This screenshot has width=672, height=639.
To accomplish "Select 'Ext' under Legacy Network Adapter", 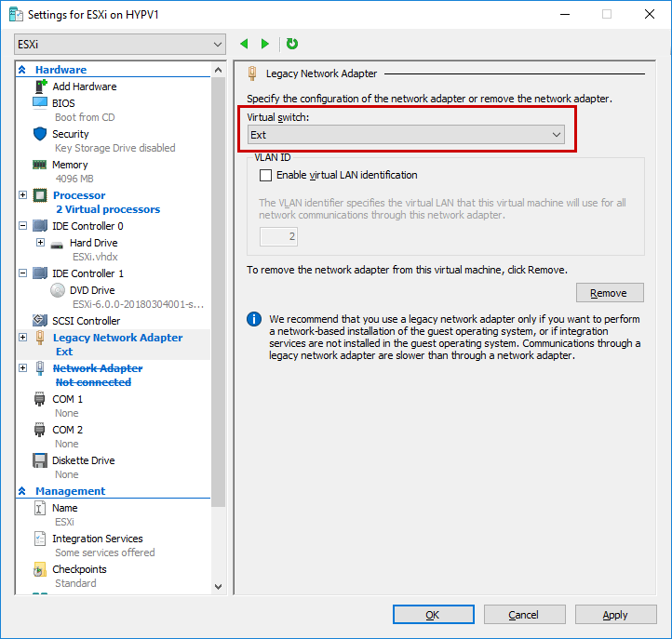I will (64, 352).
